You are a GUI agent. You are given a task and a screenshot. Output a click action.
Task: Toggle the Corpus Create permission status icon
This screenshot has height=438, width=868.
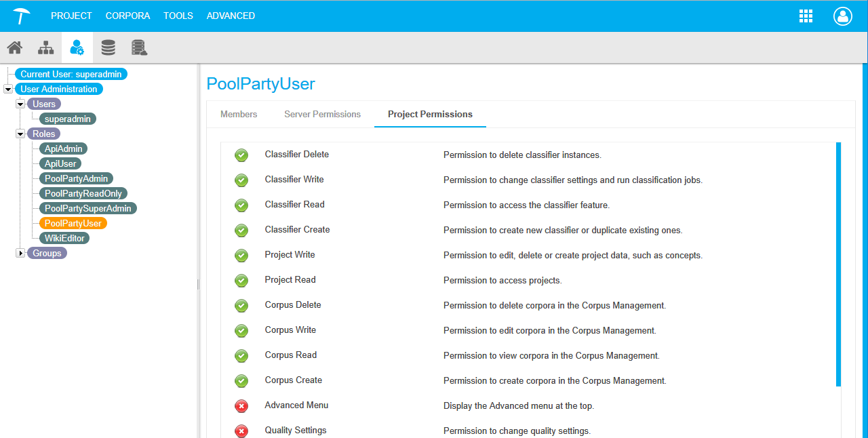click(241, 381)
